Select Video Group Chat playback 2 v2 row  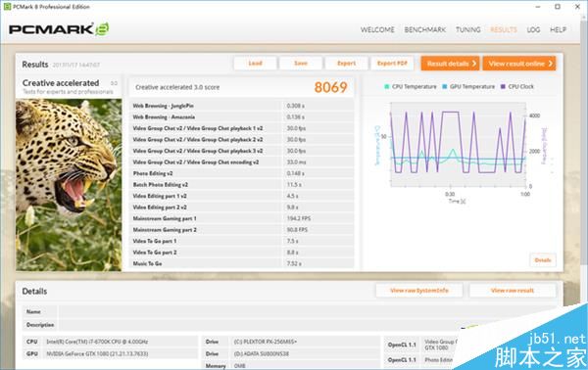point(241,140)
